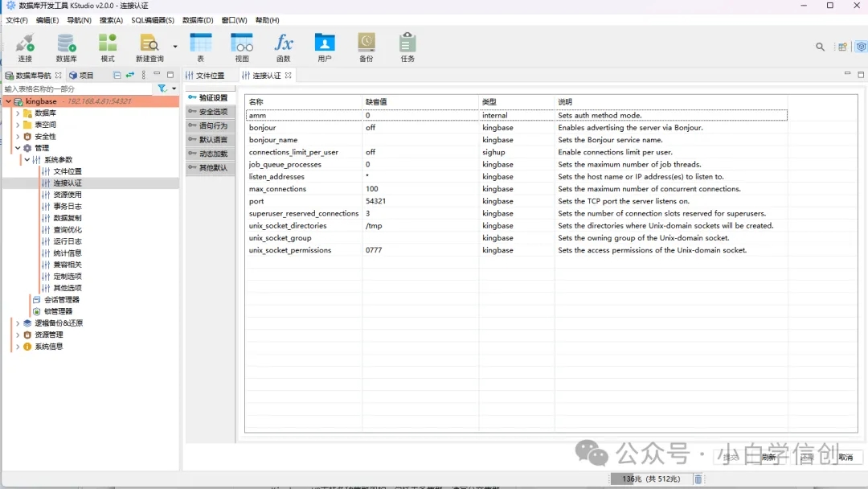Viewport: 868px width, 489px height.
Task: Expand the 系统信息 tree node
Action: point(18,346)
